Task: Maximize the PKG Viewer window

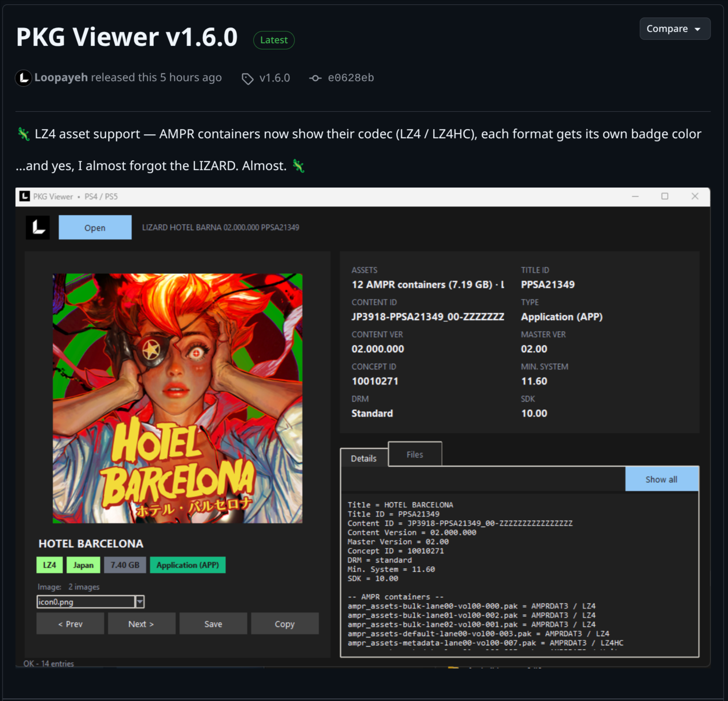Action: pyautogui.click(x=665, y=197)
